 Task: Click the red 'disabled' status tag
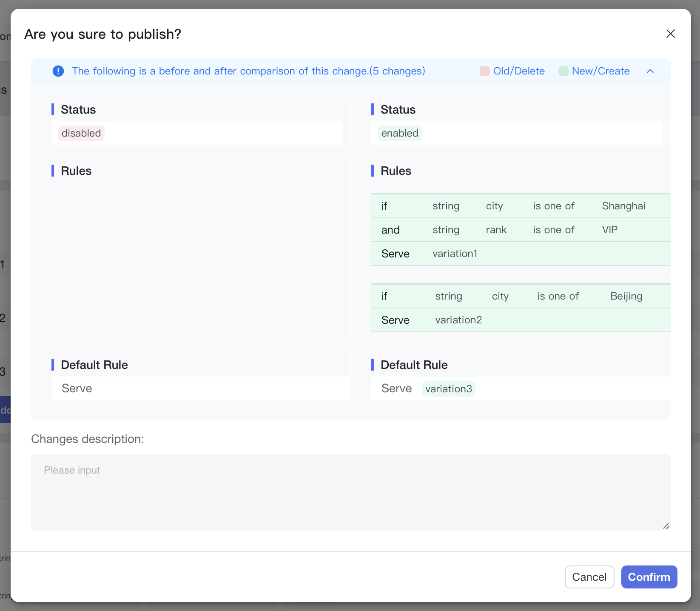click(81, 133)
